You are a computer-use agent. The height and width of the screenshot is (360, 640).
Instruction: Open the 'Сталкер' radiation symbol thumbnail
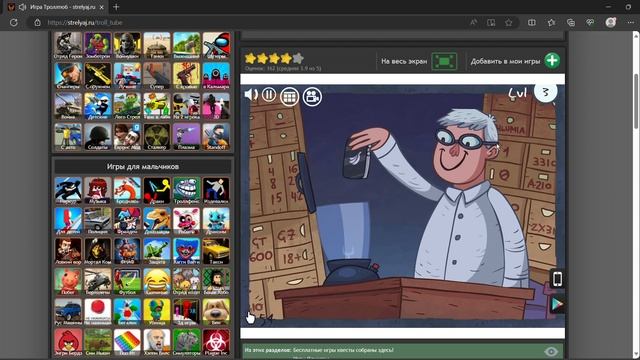click(x=157, y=137)
